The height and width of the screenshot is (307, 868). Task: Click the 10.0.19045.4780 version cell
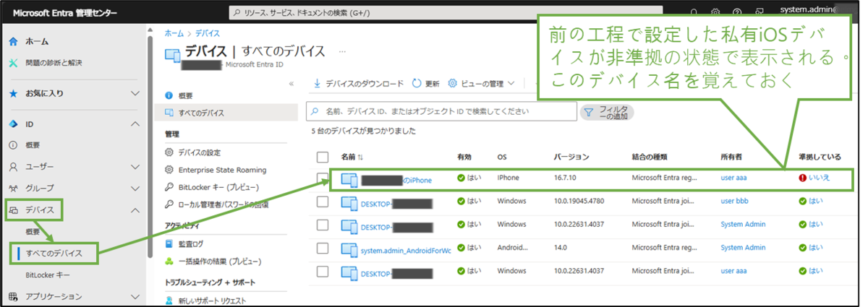(x=579, y=201)
